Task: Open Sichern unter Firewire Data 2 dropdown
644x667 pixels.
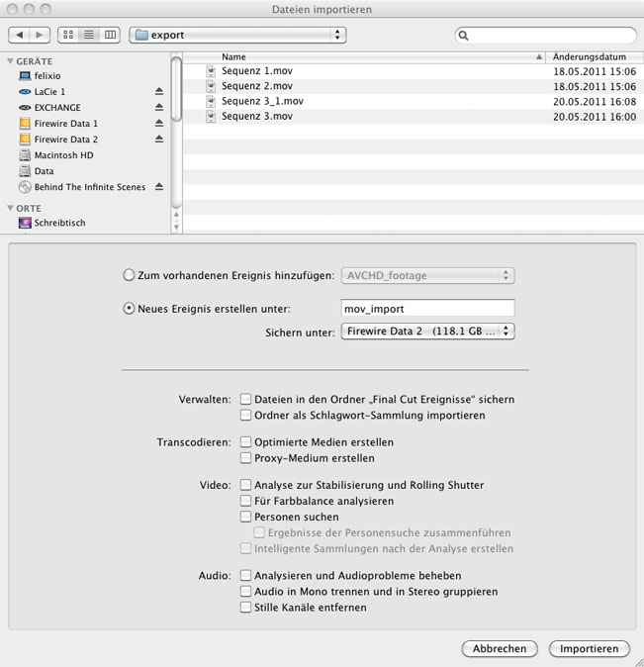Action: coord(427,333)
